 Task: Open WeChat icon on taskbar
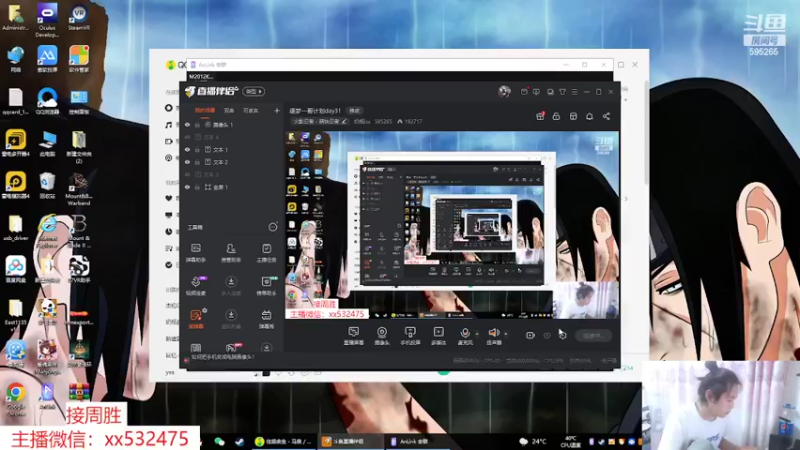pyautogui.click(x=219, y=442)
